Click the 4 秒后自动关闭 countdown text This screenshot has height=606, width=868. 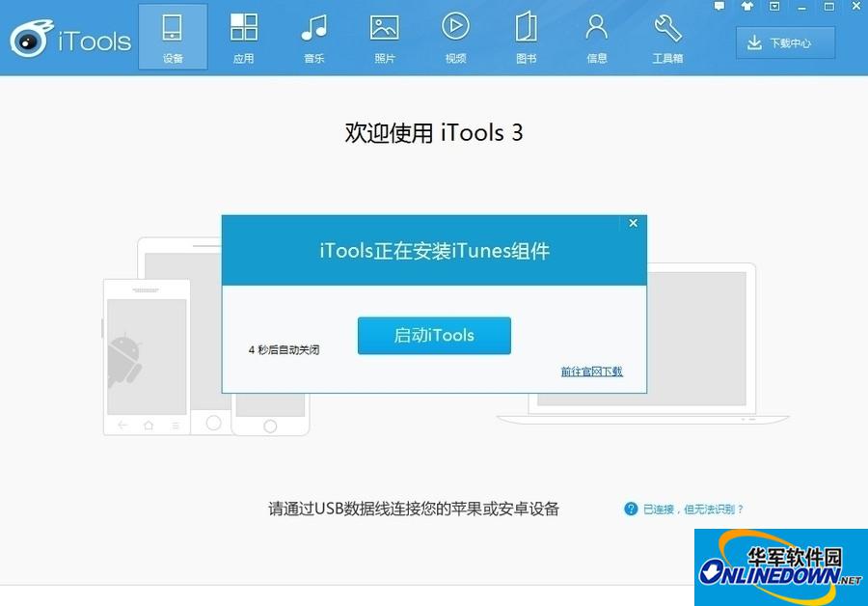coord(284,350)
